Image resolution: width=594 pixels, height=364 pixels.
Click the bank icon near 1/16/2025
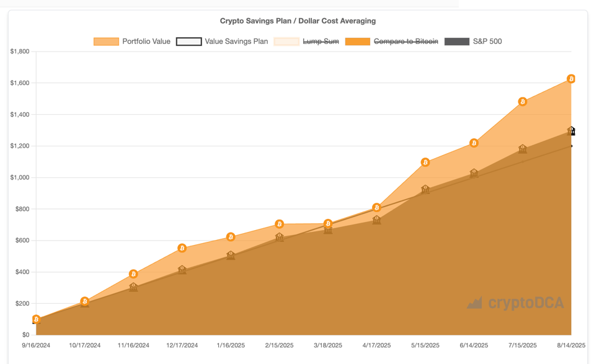coord(230,254)
